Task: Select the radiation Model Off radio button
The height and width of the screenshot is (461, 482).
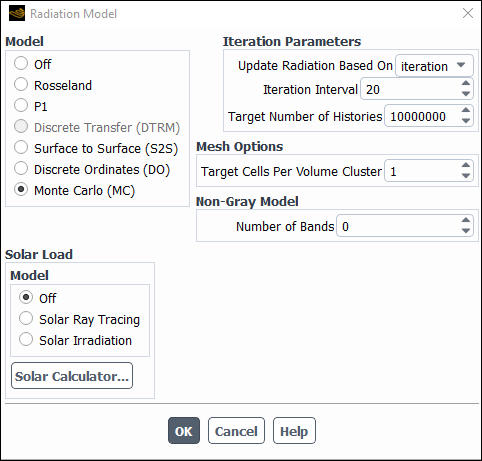Action: (x=21, y=63)
